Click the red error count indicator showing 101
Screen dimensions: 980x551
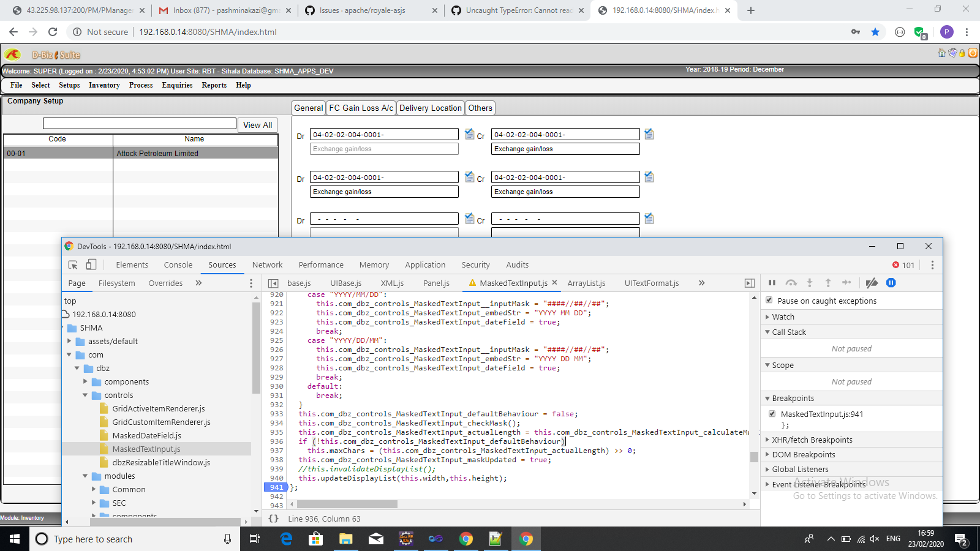point(903,265)
